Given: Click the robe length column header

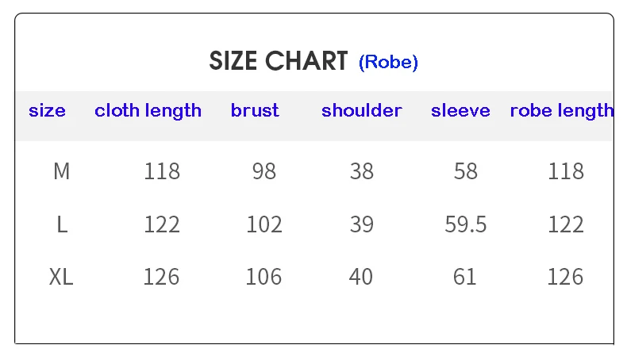Looking at the screenshot, I should point(561,111).
